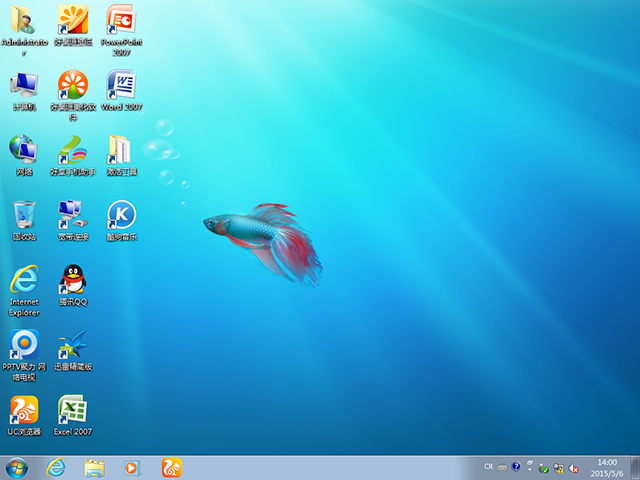Select the Network (网络) globe icon
Viewport: 640px width, 480px height.
coord(24,150)
